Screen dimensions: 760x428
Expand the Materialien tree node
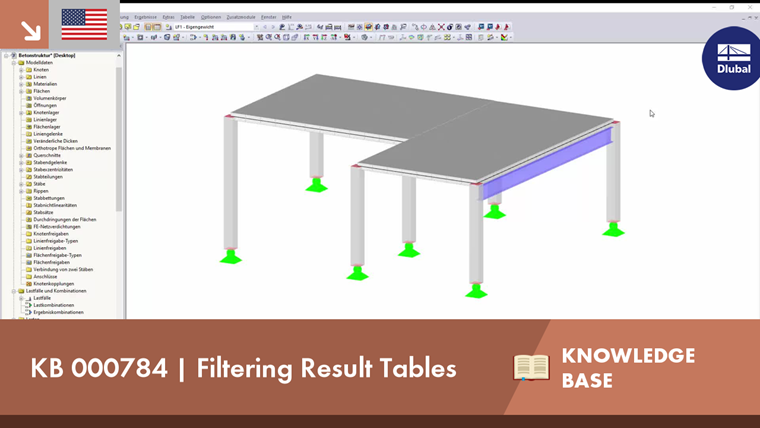pos(21,84)
